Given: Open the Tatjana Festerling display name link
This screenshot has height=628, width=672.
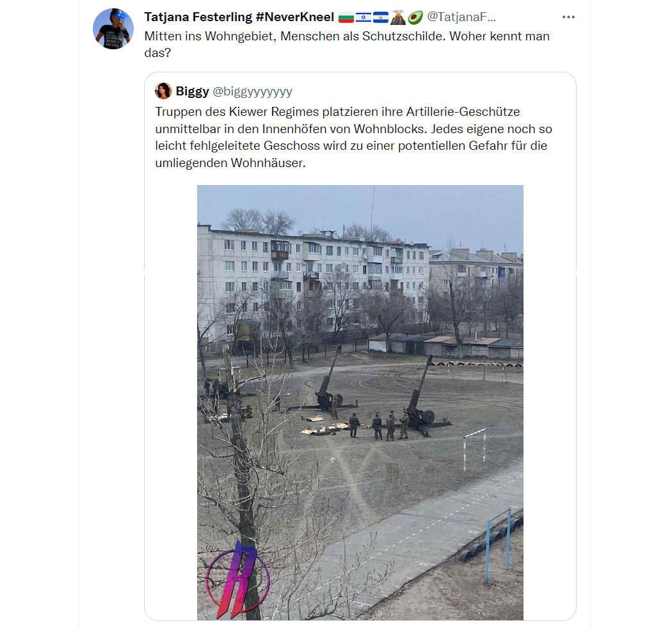Looking at the screenshot, I should tap(198, 17).
